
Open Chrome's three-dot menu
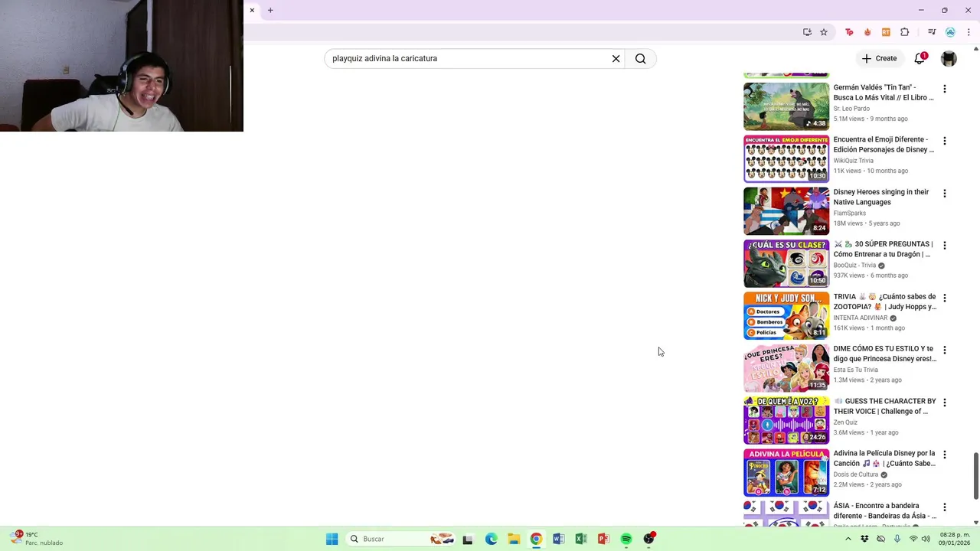coord(969,32)
